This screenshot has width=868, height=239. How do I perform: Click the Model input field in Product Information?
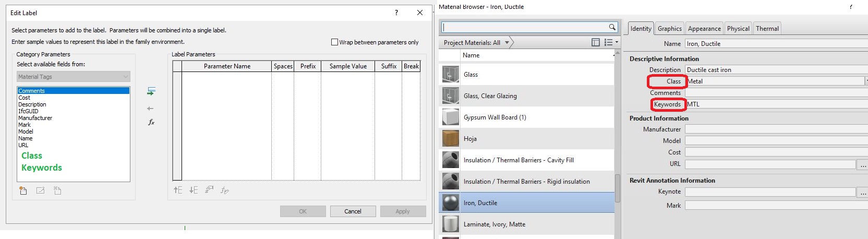(x=776, y=140)
